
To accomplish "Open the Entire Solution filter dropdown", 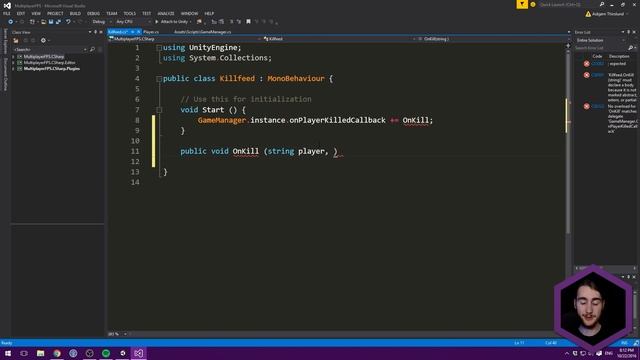I will (600, 40).
